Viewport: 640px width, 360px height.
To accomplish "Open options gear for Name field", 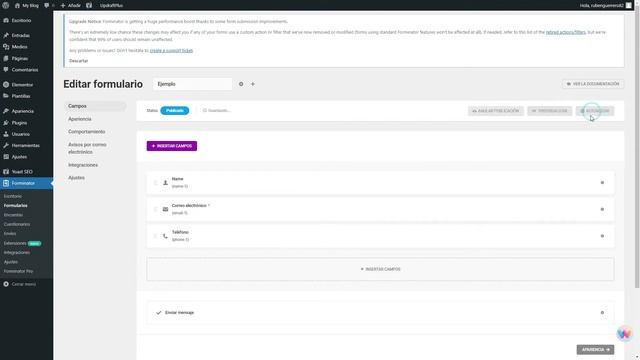I will [x=602, y=183].
